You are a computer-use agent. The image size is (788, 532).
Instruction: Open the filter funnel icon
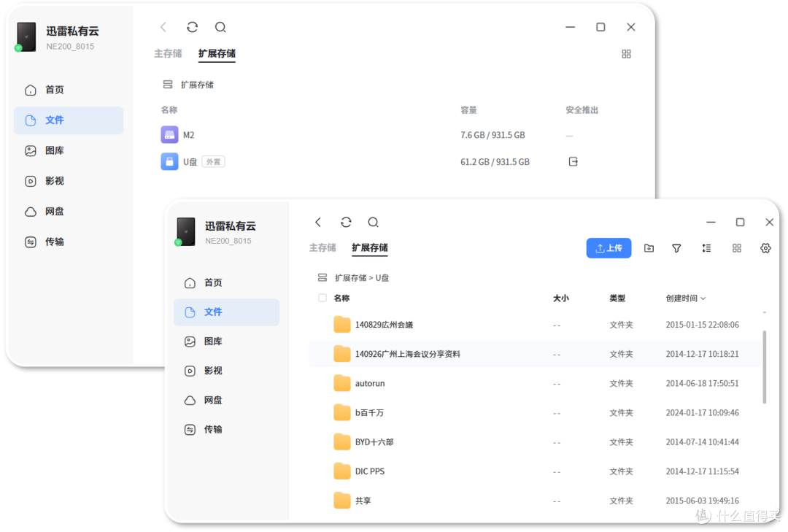point(676,248)
